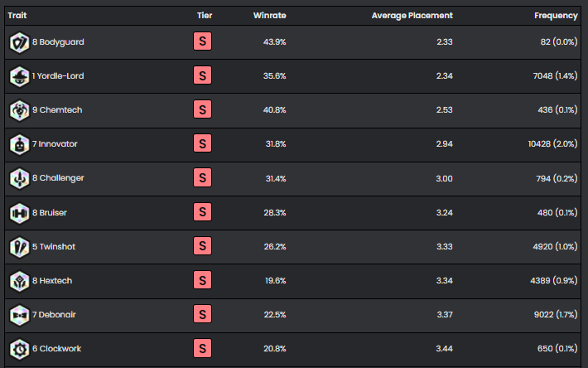Click the 7 Innovator trait icon

19,144
